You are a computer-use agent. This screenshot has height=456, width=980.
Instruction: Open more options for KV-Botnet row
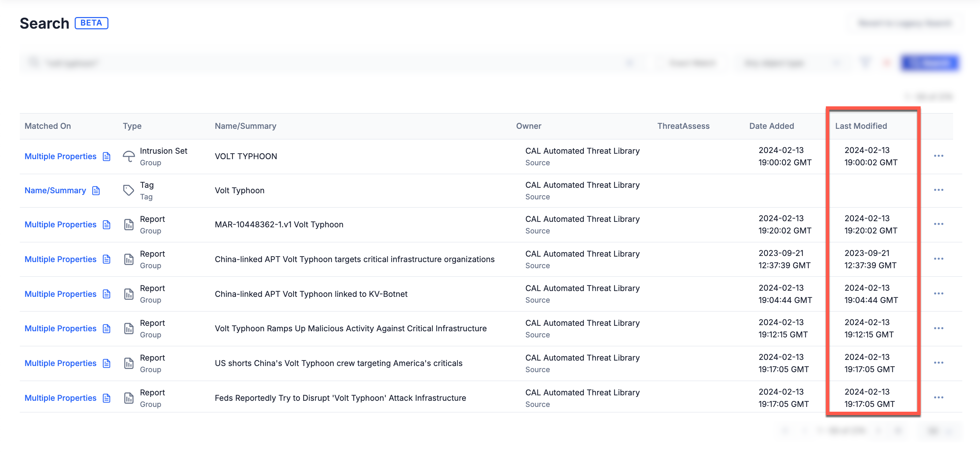click(938, 293)
